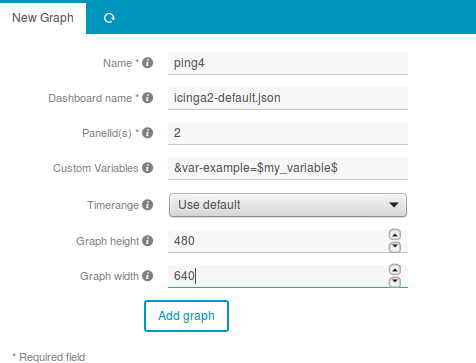Viewport: 476px width, 363px height.
Task: Switch to the New Graph tab
Action: point(43,18)
